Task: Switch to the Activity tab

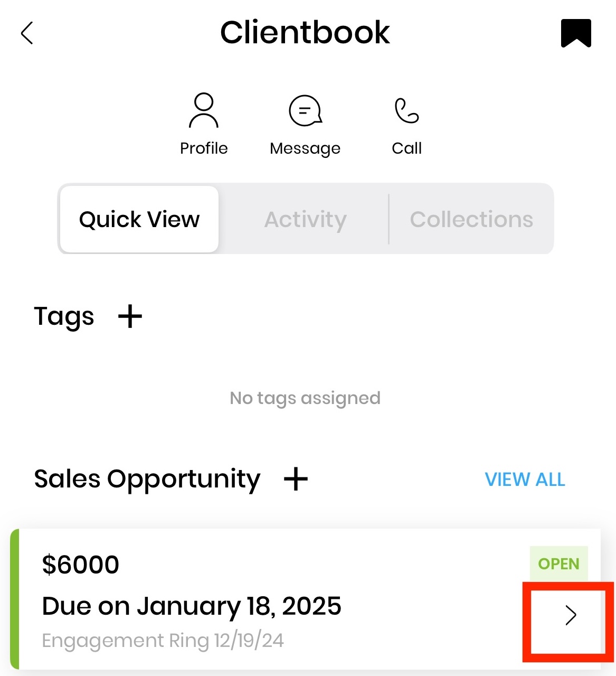Action: point(305,219)
